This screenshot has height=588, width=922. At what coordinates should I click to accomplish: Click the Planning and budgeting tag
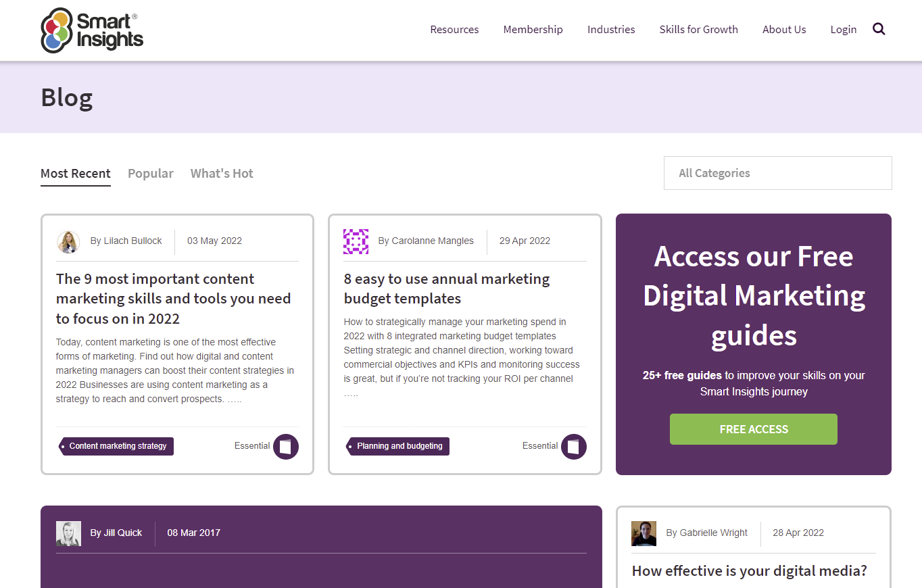[x=397, y=446]
